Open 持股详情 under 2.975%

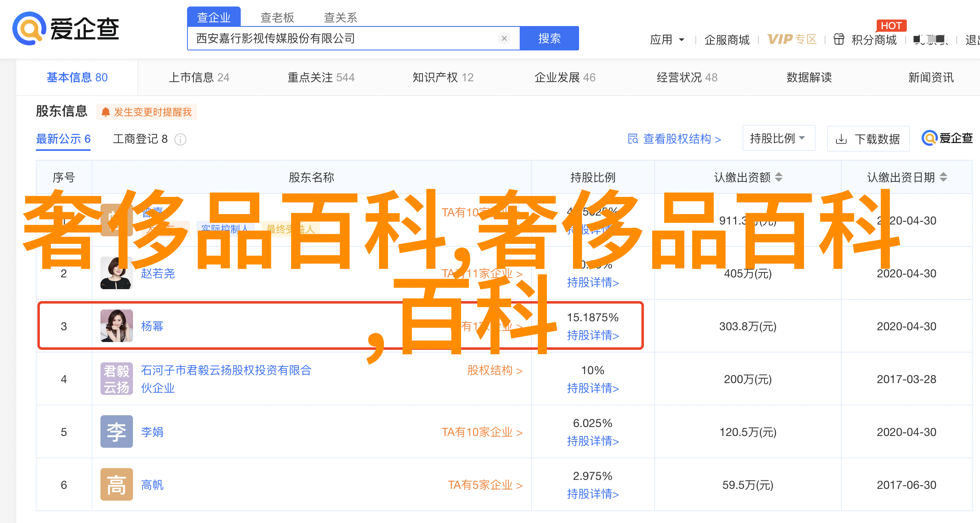click(593, 494)
